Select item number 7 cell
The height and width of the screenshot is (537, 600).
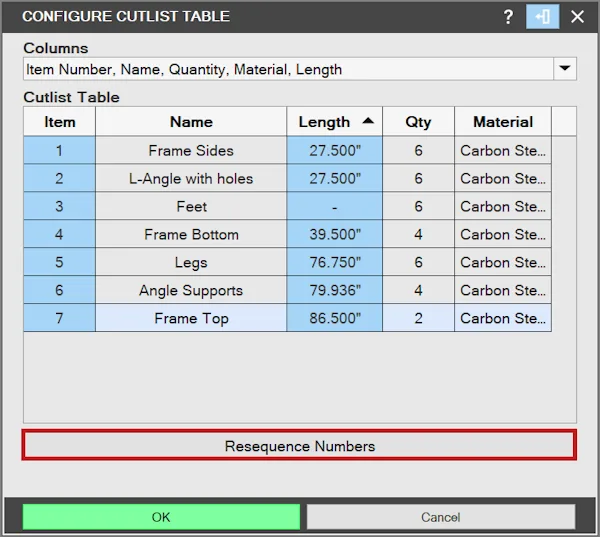tap(59, 318)
